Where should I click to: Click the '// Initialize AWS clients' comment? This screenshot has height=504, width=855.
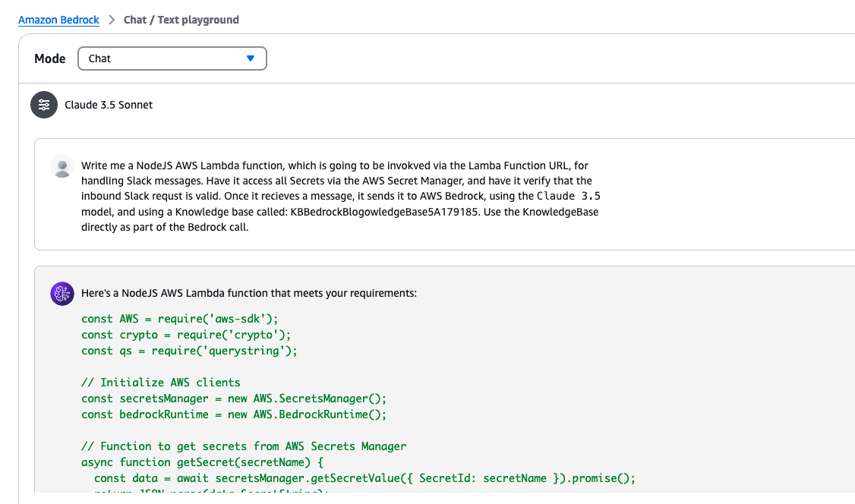click(161, 383)
